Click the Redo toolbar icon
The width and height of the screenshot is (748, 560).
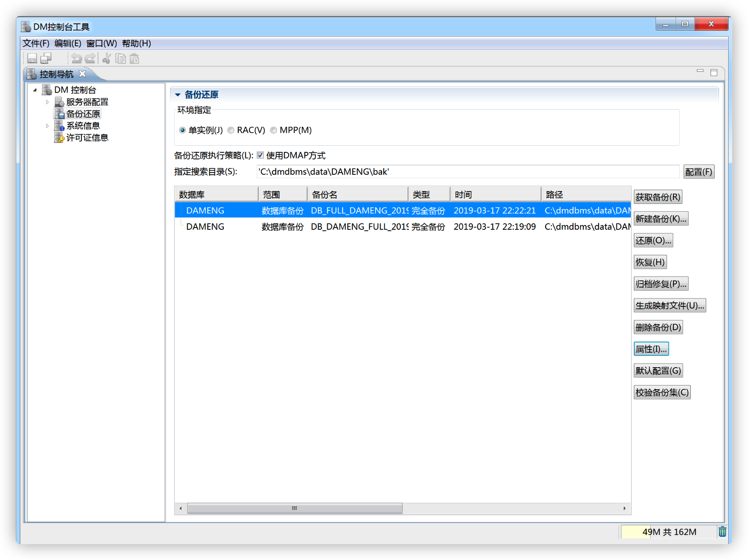click(x=90, y=58)
